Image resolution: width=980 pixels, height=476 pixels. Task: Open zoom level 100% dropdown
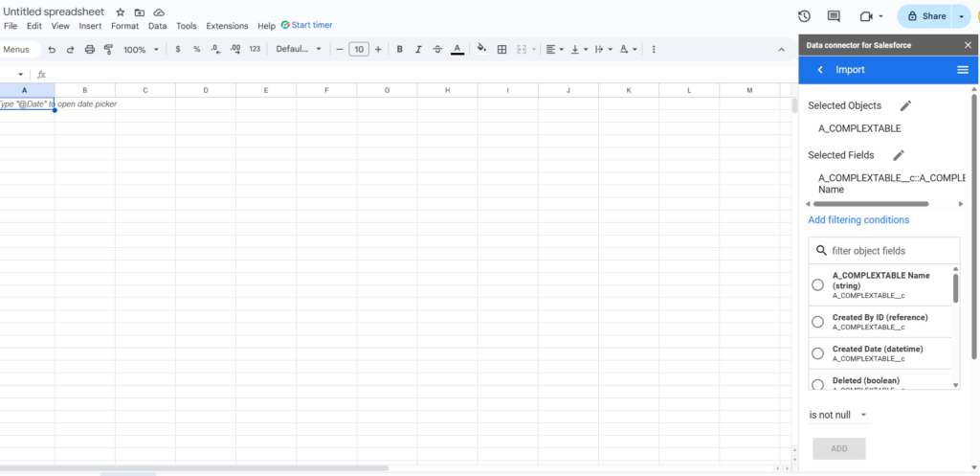click(x=142, y=50)
